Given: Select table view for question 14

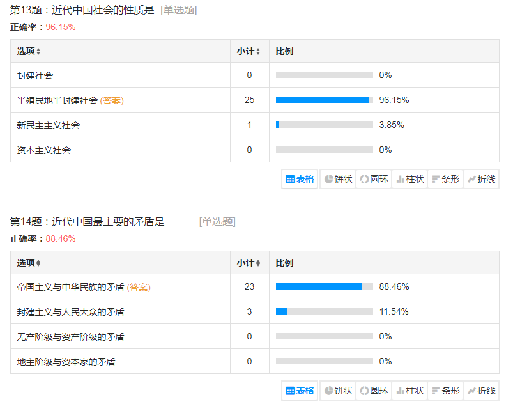Looking at the screenshot, I should (300, 391).
